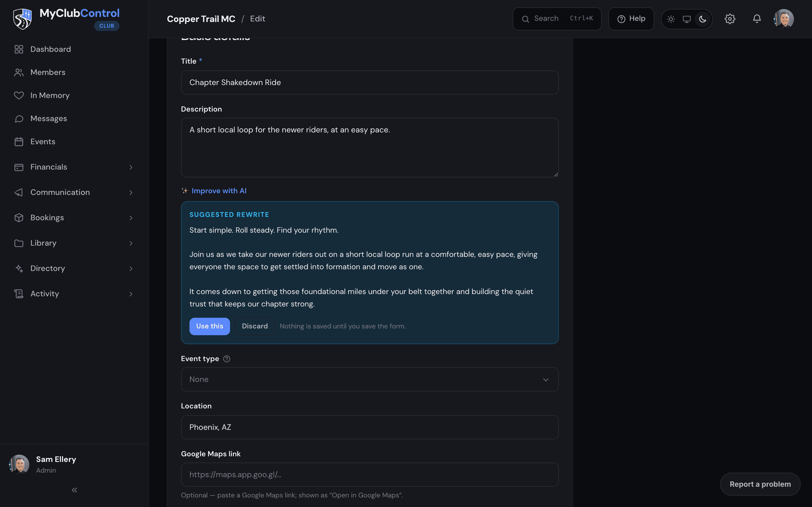Discard the suggested rewrite
Image resolution: width=812 pixels, height=507 pixels.
pyautogui.click(x=255, y=326)
